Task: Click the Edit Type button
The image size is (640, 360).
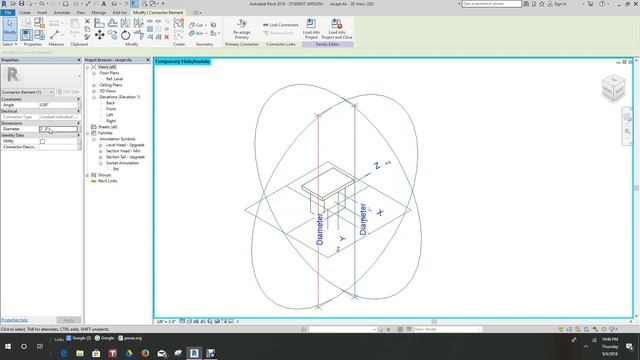Action: pos(68,92)
